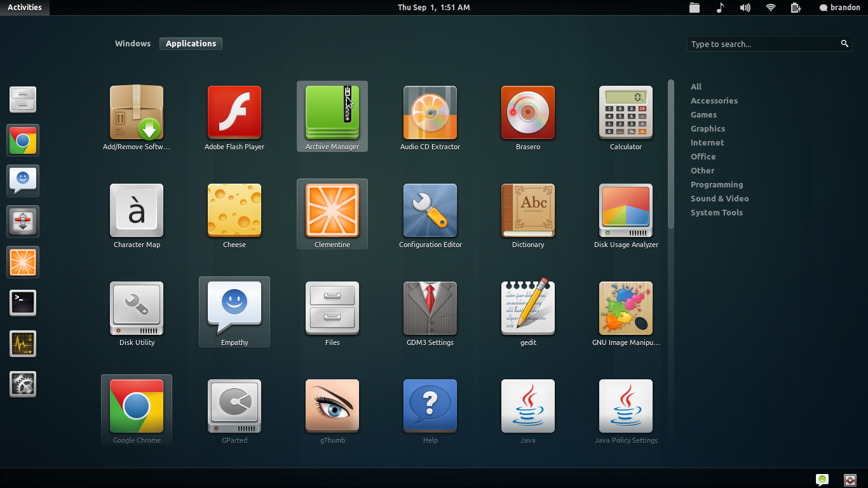
Task: Filter by Programming category
Action: click(717, 184)
